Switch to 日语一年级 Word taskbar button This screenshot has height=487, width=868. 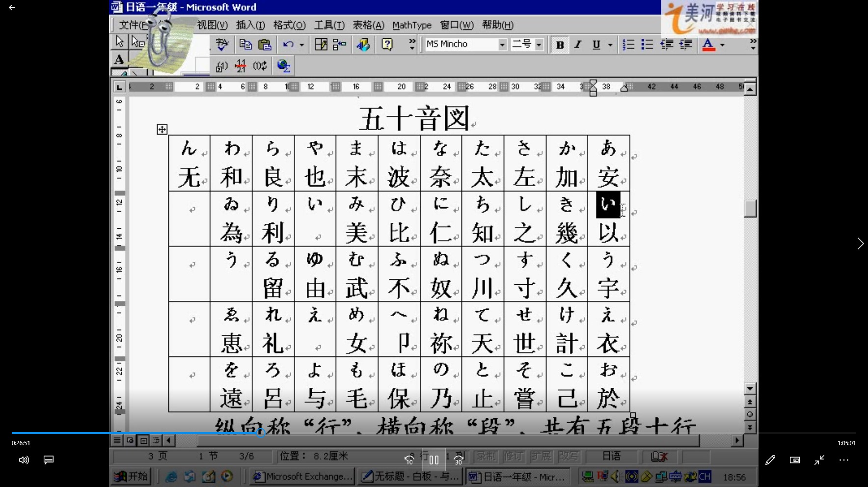[x=518, y=476]
